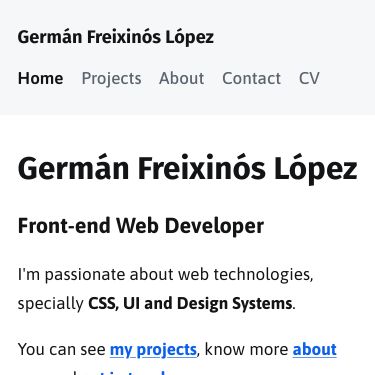Open the Projects navigation item
The width and height of the screenshot is (375, 375).
click(x=111, y=79)
